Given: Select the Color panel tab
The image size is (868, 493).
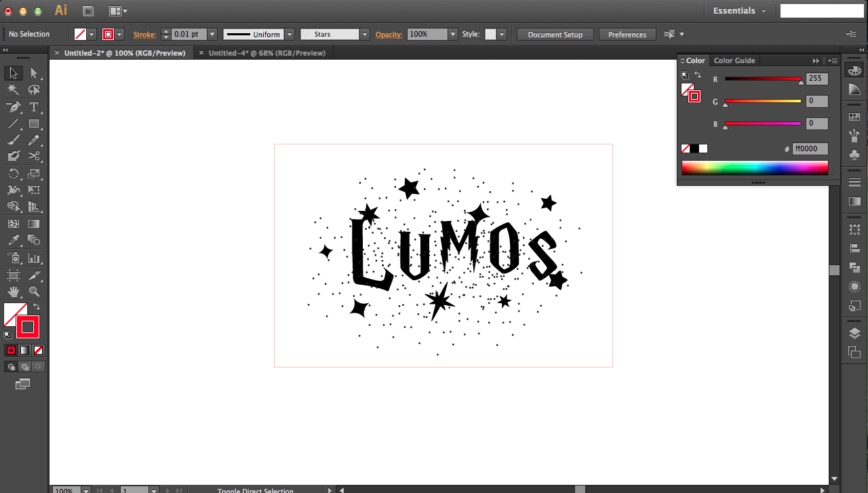Looking at the screenshot, I should [693, 60].
